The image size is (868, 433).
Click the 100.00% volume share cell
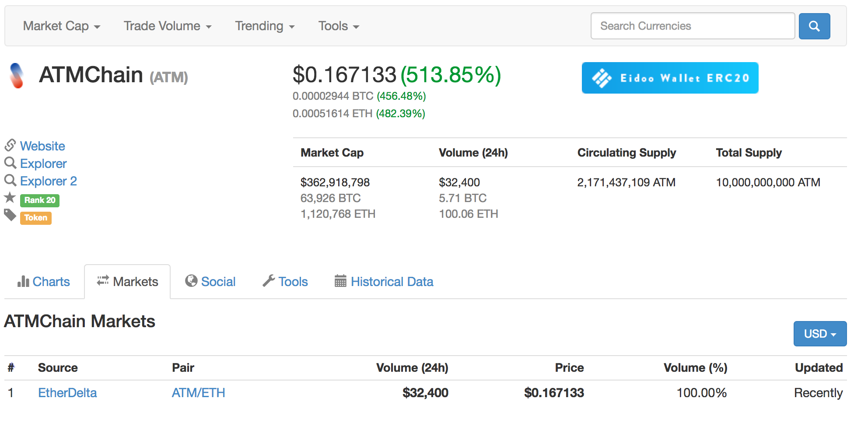pos(702,393)
